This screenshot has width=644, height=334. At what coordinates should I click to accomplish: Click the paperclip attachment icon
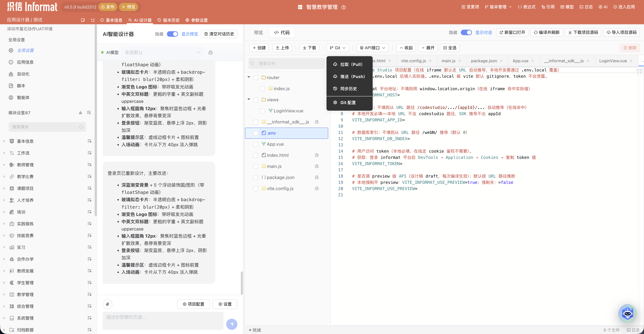(x=108, y=304)
